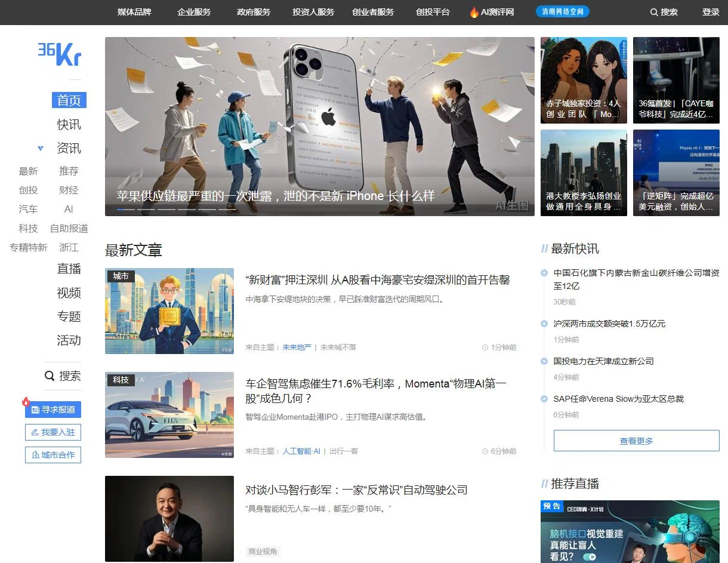The width and height of the screenshot is (728, 563).
Task: Open the Momenta 毛利率 article headline
Action: pyautogui.click(x=376, y=391)
